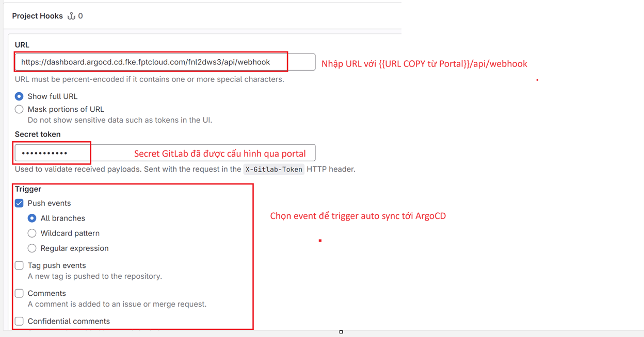Click the annotation mentioning ArgoCD auto sync
The height and width of the screenshot is (337, 644).
tap(358, 216)
